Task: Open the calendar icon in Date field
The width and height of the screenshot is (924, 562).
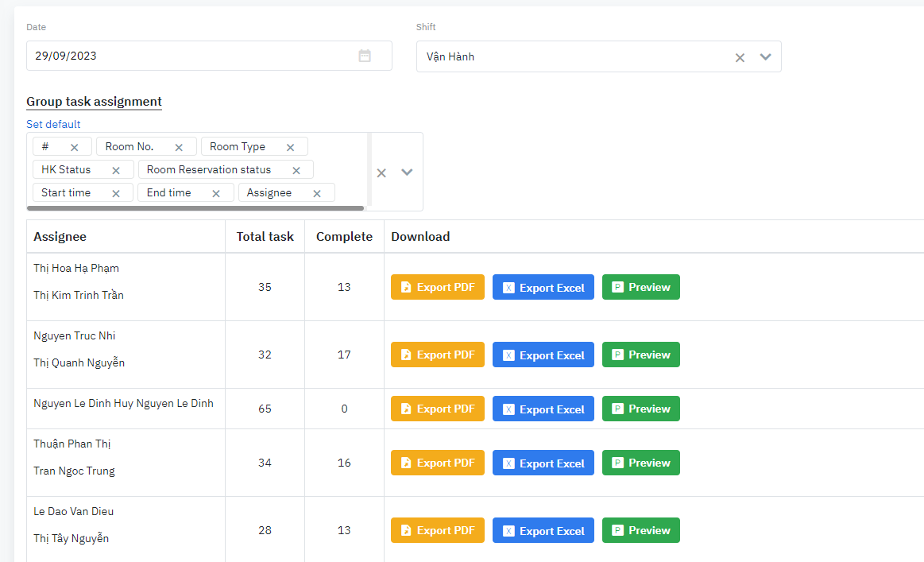Action: coord(365,56)
